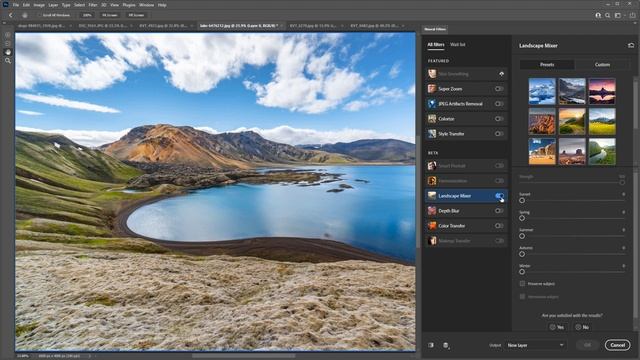Select the Zoom tool in left toolbar
Screen dimensions: 640x360
8,61
